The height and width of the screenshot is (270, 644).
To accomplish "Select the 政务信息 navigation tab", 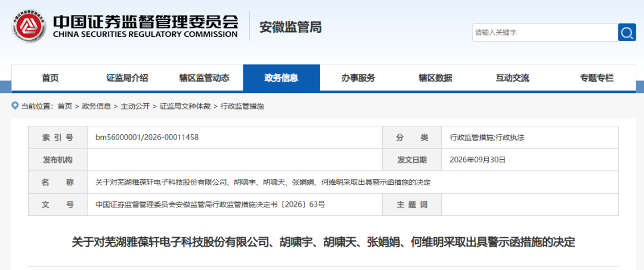I will pyautogui.click(x=281, y=77).
